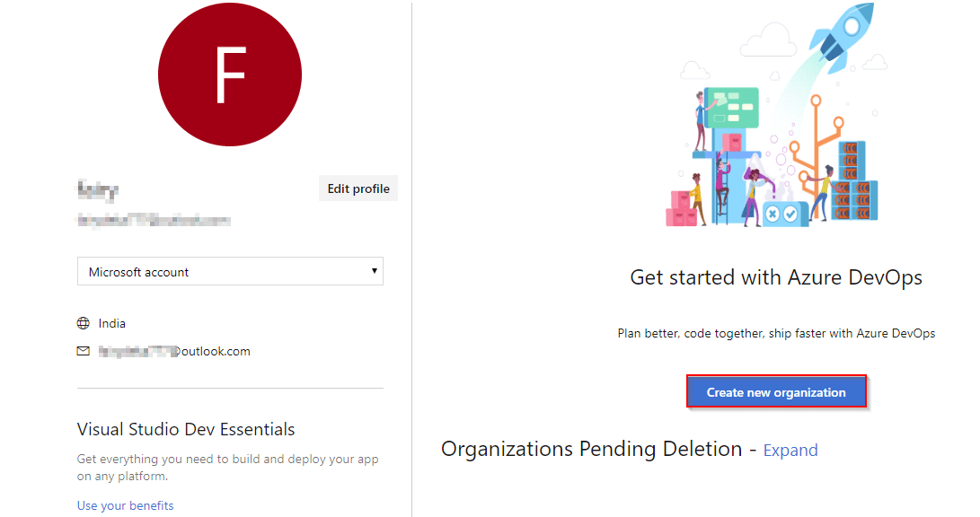The width and height of the screenshot is (980, 517).
Task: Open the Microsoft account dropdown
Action: tap(230, 272)
